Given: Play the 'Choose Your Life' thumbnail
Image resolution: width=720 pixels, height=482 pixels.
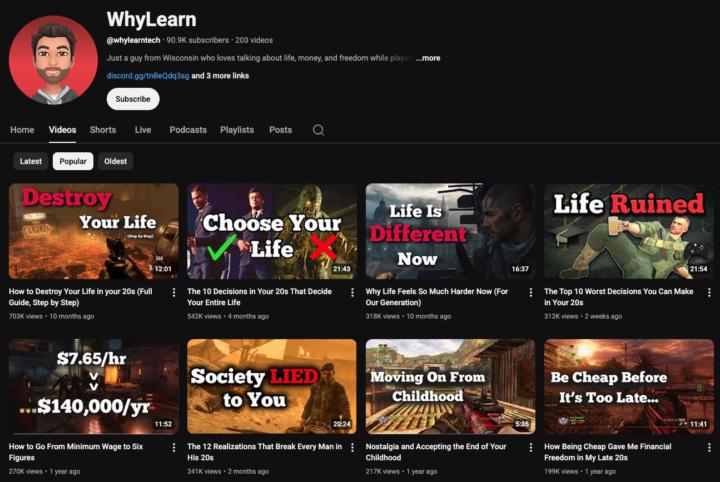Looking at the screenshot, I should (272, 231).
